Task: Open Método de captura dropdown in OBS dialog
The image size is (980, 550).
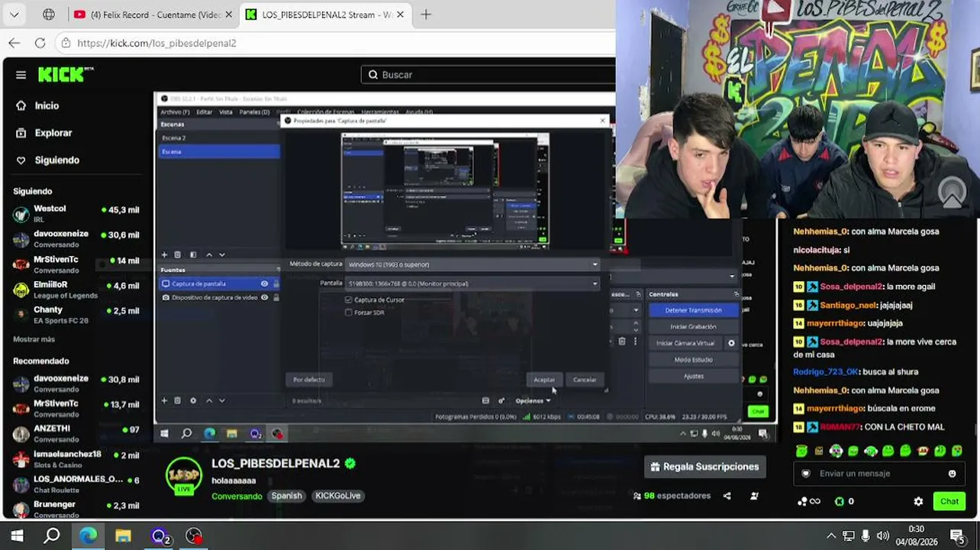Action: [x=472, y=264]
